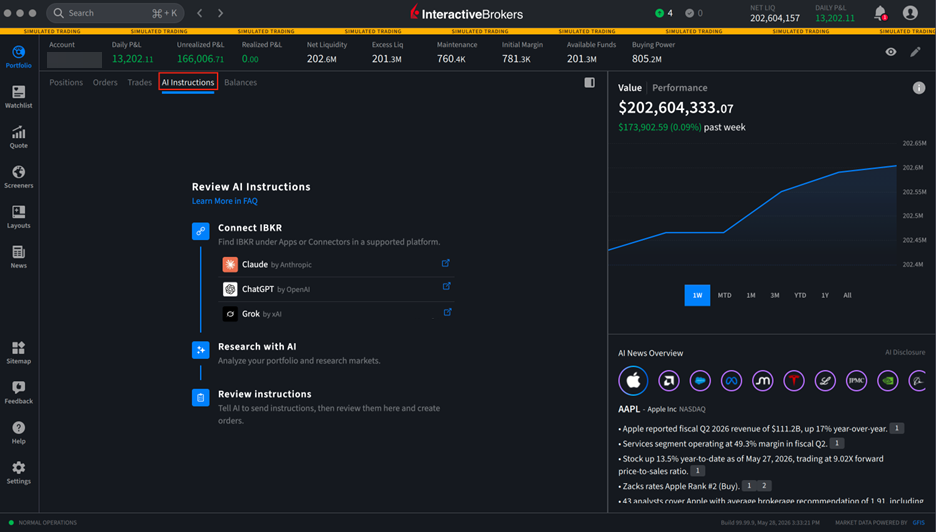This screenshot has width=936, height=532.
Task: Toggle account values visibility eye icon
Action: click(x=891, y=52)
